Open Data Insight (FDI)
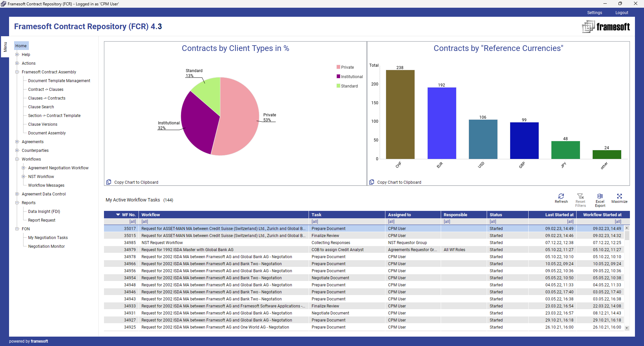 click(x=44, y=212)
